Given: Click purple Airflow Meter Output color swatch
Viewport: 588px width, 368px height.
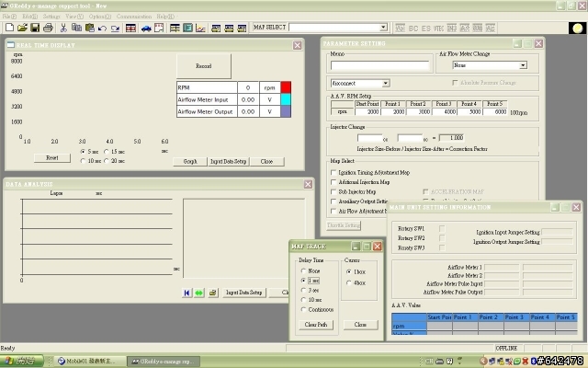Looking at the screenshot, I should coord(286,111).
